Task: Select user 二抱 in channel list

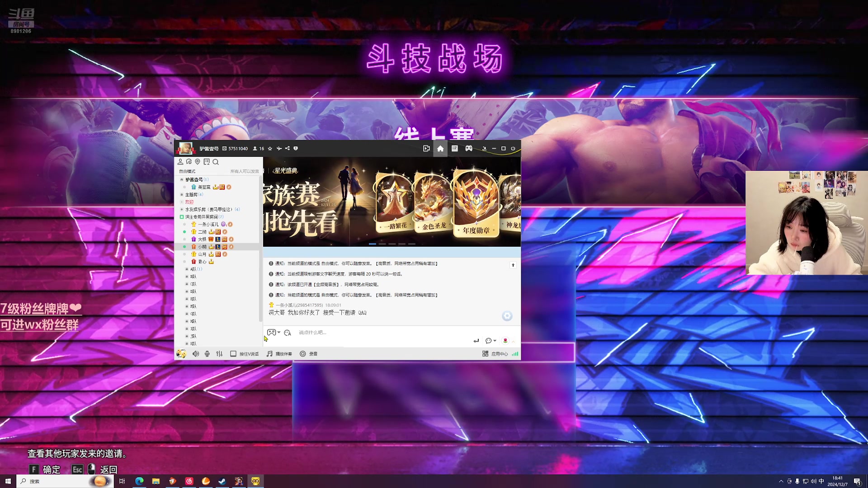Action: tap(202, 232)
